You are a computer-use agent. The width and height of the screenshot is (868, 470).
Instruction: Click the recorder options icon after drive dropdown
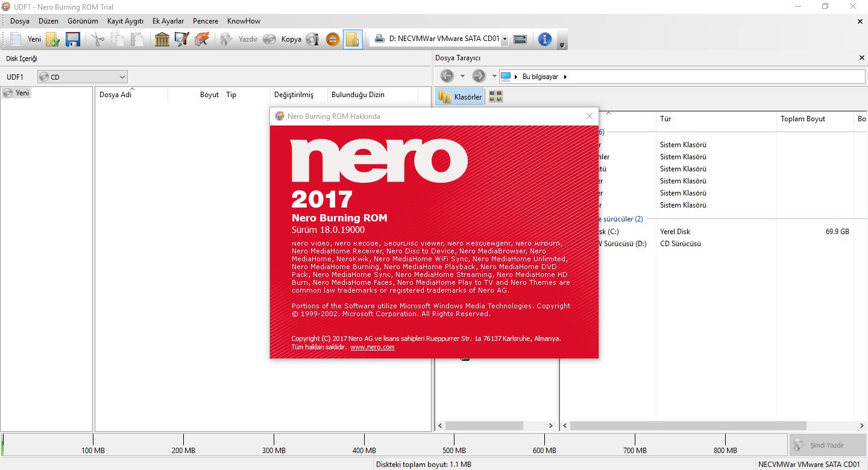(x=521, y=39)
